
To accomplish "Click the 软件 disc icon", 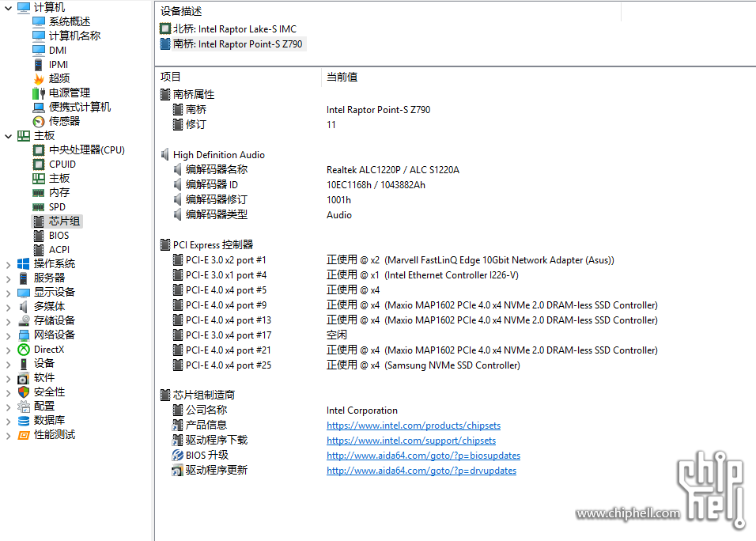I will pyautogui.click(x=23, y=378).
